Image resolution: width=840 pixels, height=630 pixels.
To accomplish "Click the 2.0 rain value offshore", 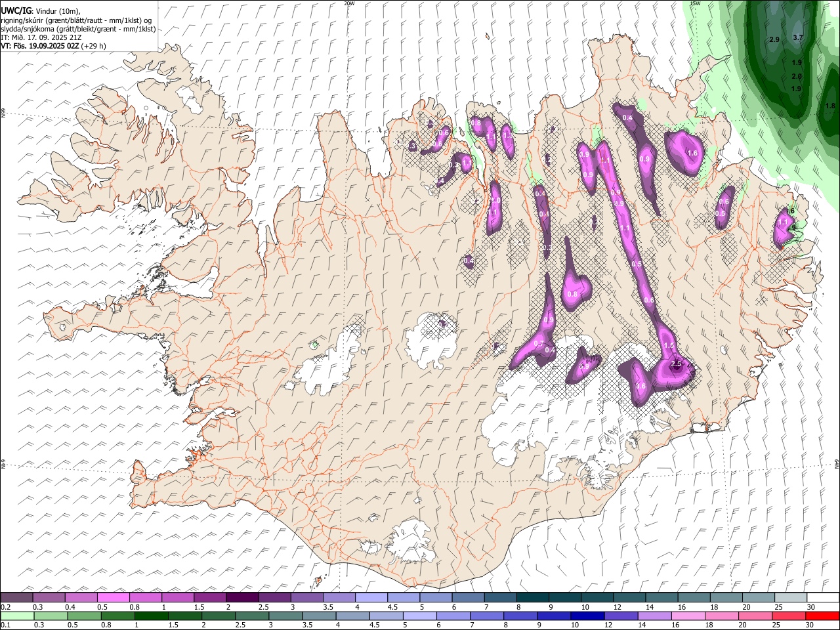I will click(x=797, y=77).
